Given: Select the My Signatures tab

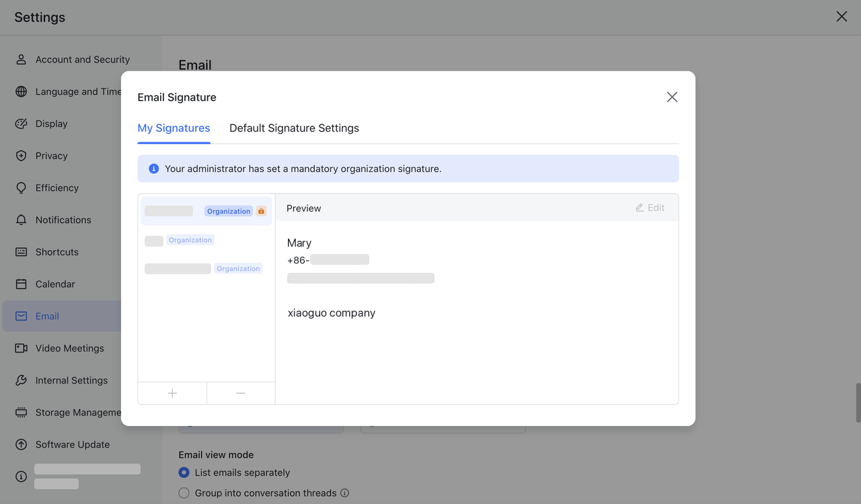Looking at the screenshot, I should [x=174, y=128].
